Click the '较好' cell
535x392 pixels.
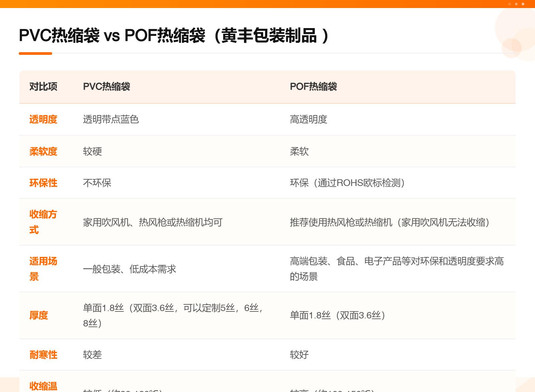click(x=299, y=355)
